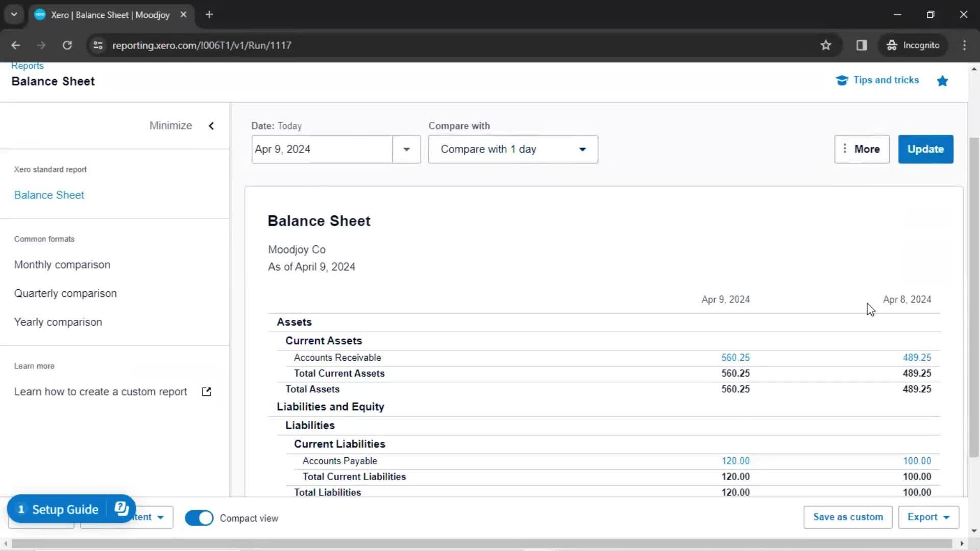Expand the Compare with 1 day dropdown
Viewport: 980px width, 551px height.
coord(513,149)
